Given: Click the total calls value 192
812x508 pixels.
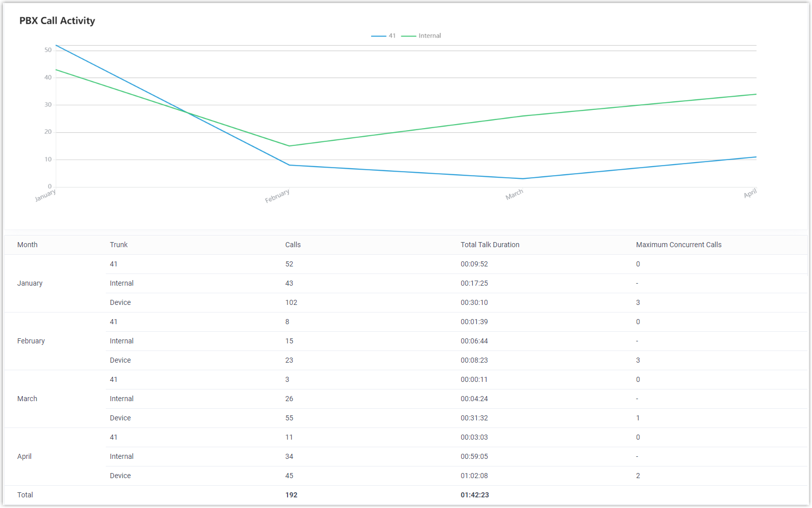Looking at the screenshot, I should (x=291, y=495).
